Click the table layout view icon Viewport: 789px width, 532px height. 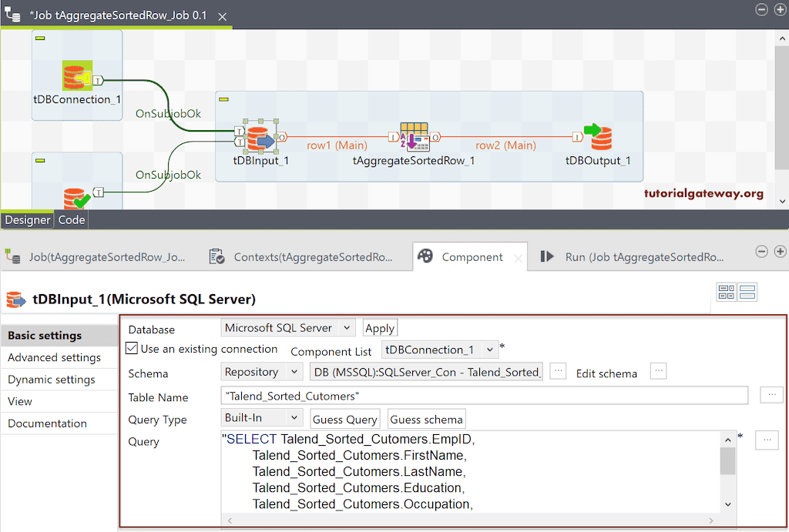click(726, 292)
